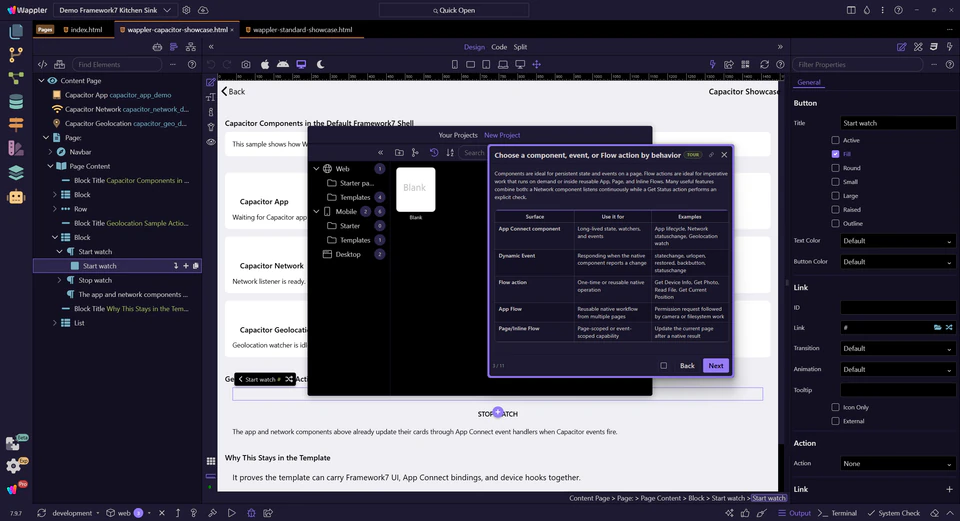This screenshot has width=960, height=521.
Task: Click the project settings gear near project name
Action: tap(186, 10)
